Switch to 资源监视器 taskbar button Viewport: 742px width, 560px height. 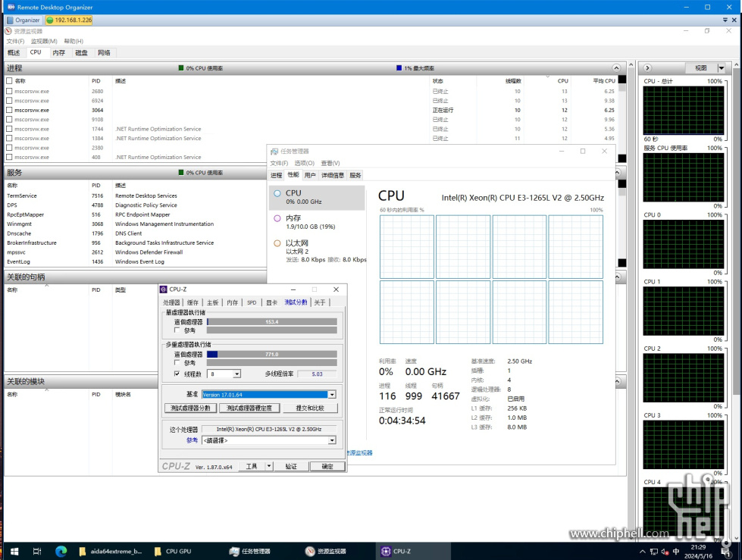coord(326,552)
